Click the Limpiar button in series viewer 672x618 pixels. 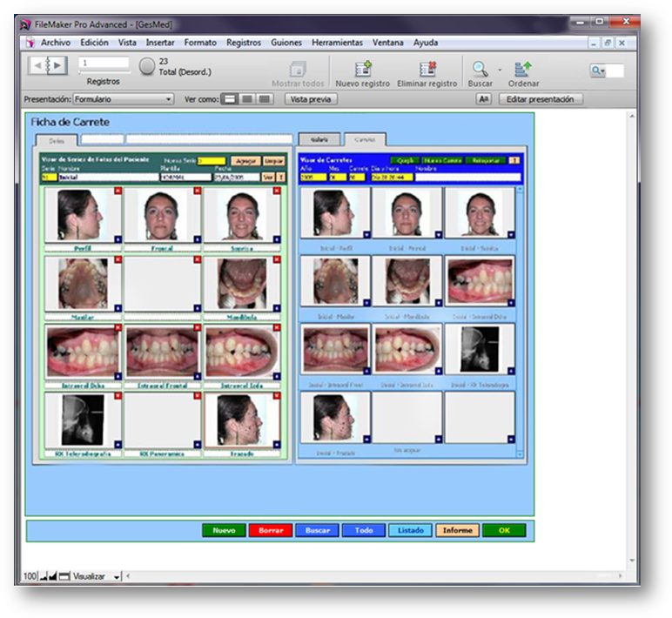(x=273, y=161)
